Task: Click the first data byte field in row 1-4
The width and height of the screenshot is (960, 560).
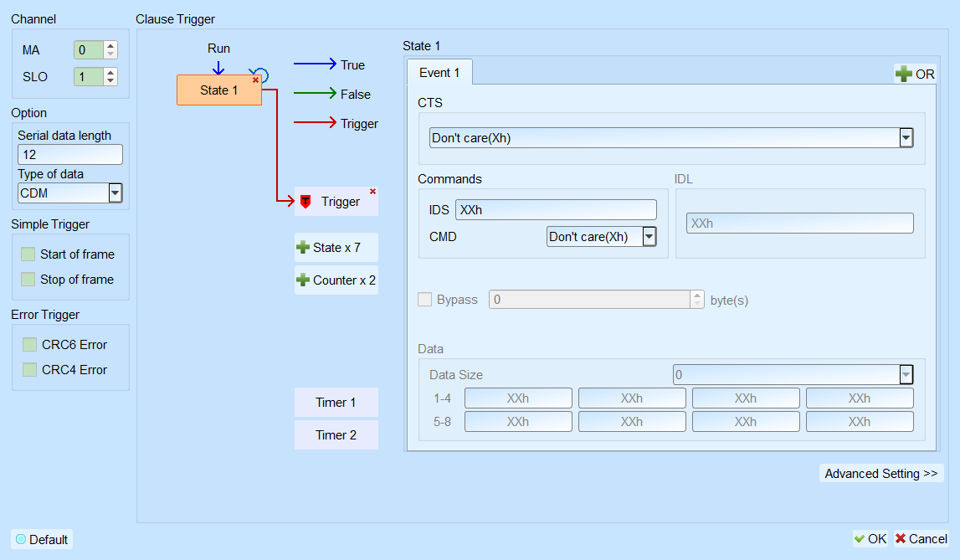Action: point(518,398)
